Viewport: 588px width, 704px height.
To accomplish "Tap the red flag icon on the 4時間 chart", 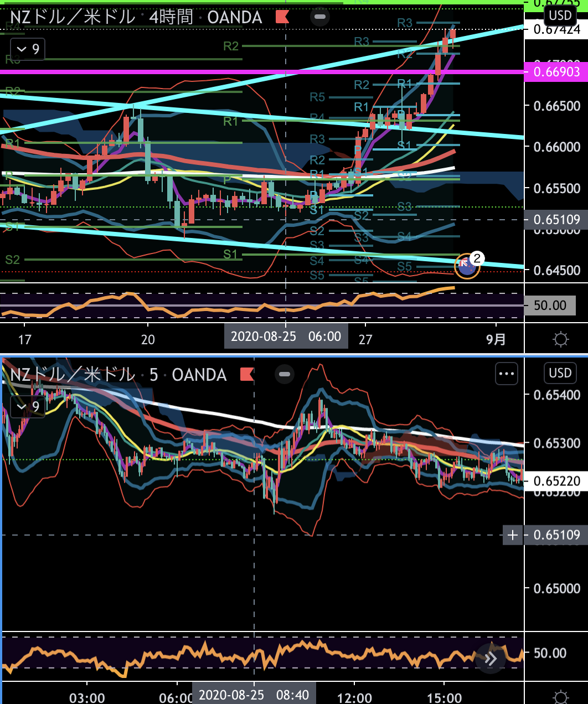I will (282, 17).
